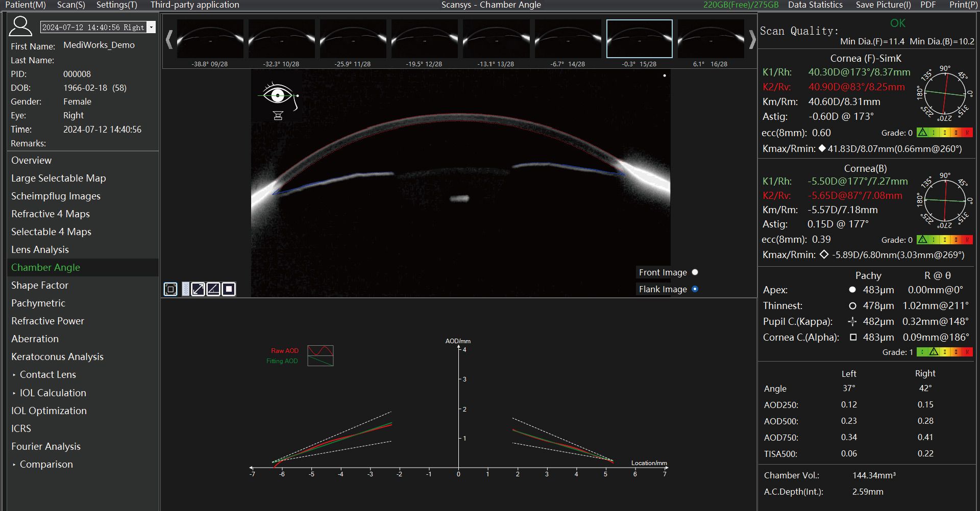Click the Fitting AOD legend icon

coord(321,361)
